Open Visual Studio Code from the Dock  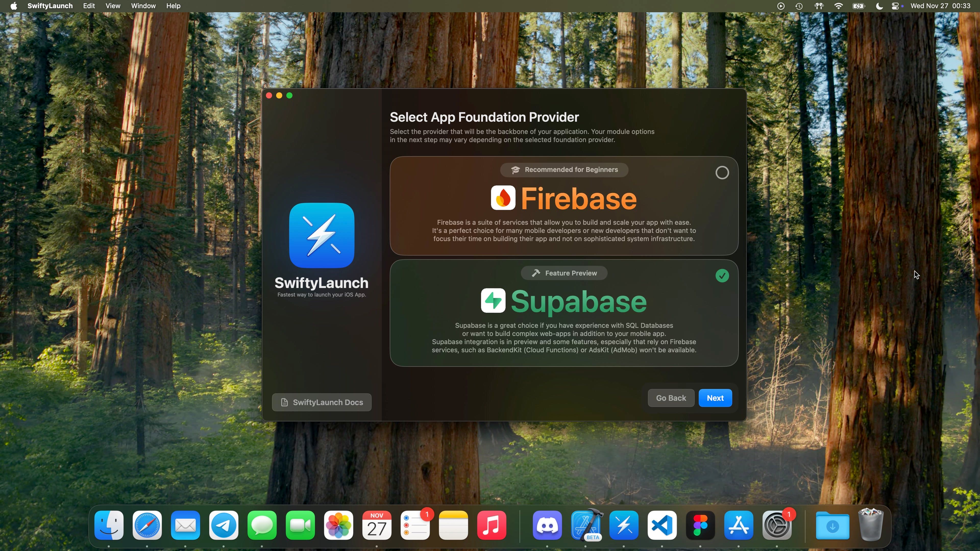pyautogui.click(x=662, y=525)
